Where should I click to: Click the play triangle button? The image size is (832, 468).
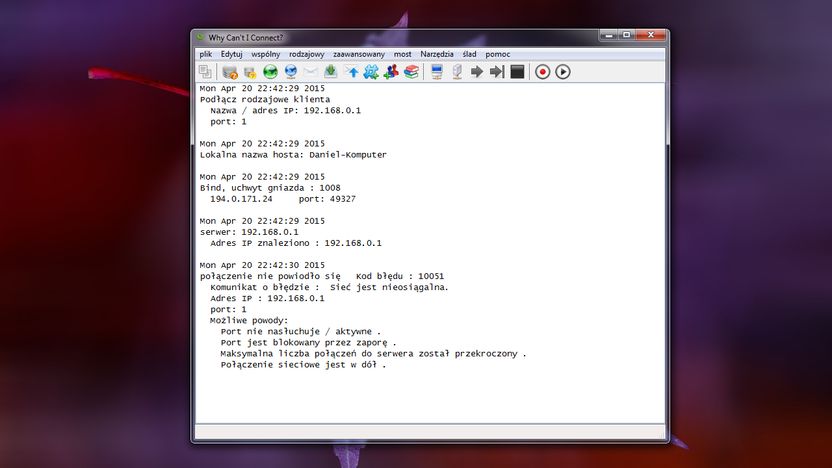pos(563,72)
